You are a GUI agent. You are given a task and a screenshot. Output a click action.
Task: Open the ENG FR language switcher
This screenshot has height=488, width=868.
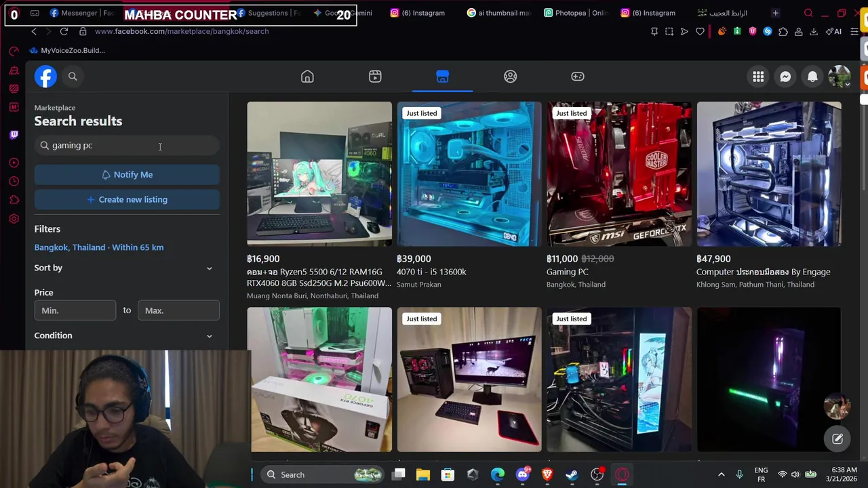[761, 474]
